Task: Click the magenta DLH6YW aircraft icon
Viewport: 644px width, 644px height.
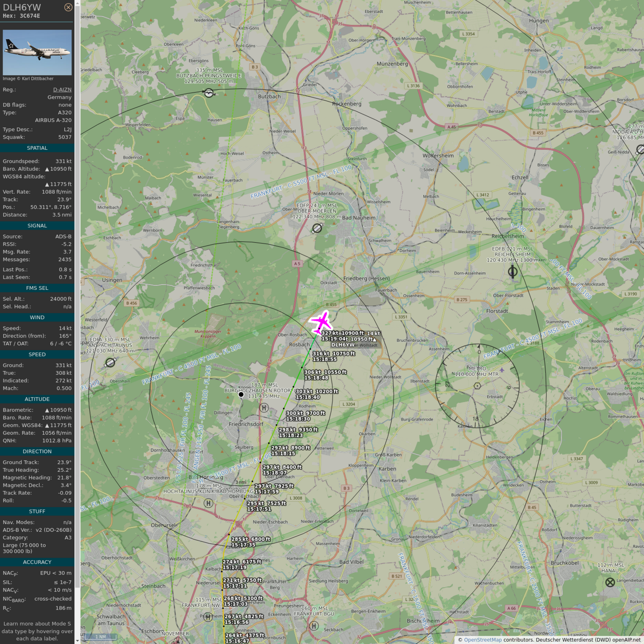Action: 321,322
